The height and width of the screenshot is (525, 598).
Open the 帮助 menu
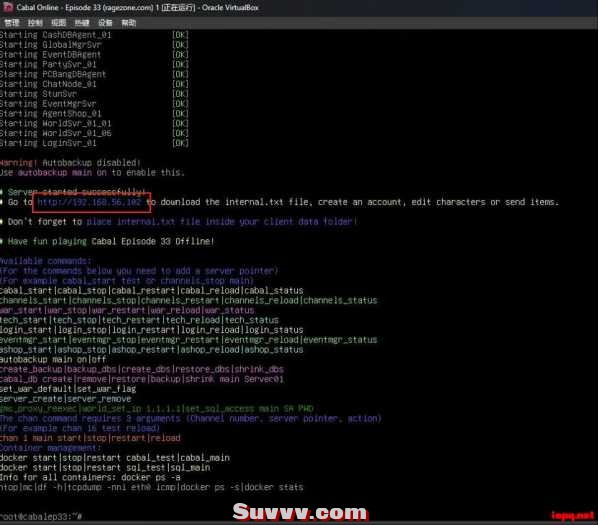(x=129, y=23)
